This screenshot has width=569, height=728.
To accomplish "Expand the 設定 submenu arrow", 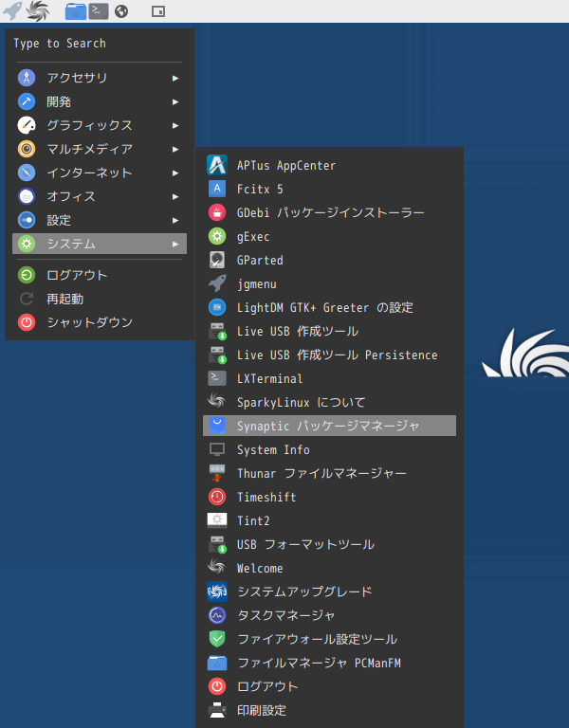I will (x=175, y=220).
